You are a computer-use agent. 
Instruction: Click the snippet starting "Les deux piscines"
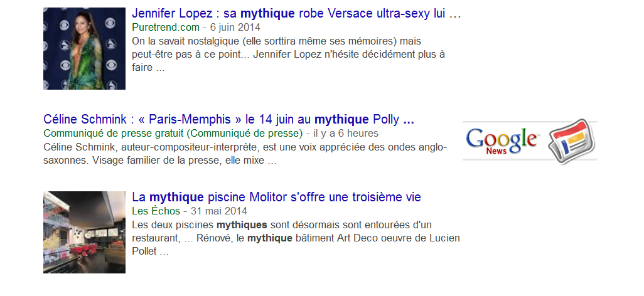295,238
